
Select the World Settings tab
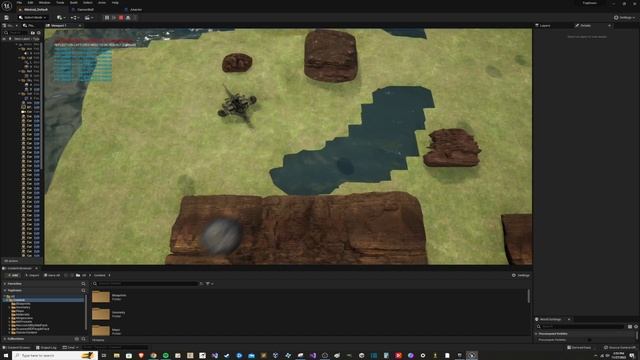550,319
